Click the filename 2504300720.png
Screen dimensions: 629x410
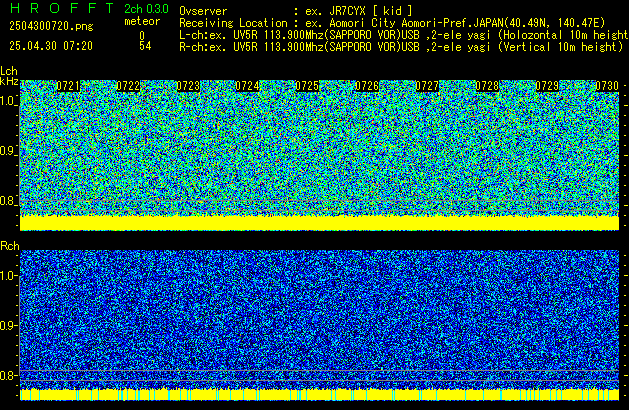pyautogui.click(x=51, y=26)
